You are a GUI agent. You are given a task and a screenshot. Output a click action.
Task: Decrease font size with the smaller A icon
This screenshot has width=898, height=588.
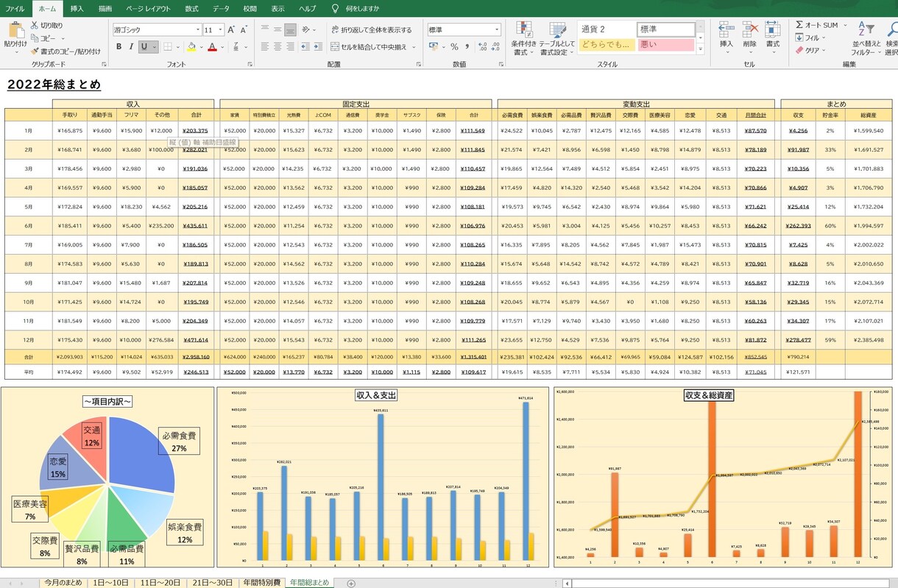pos(244,29)
